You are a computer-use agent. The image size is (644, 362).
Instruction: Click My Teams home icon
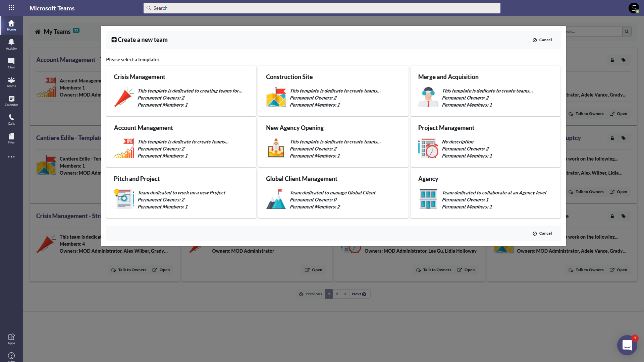(38, 32)
